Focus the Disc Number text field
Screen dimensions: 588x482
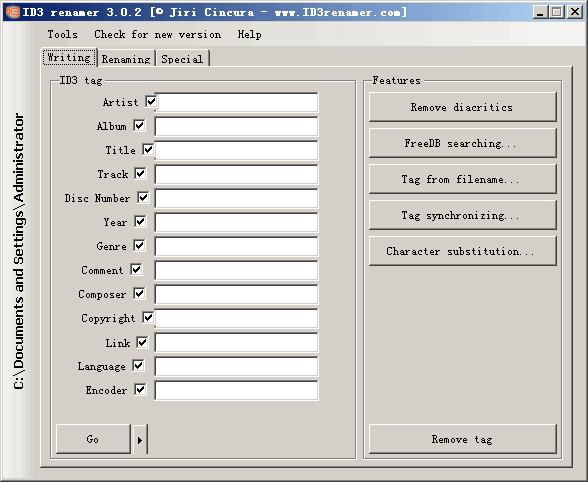point(236,198)
